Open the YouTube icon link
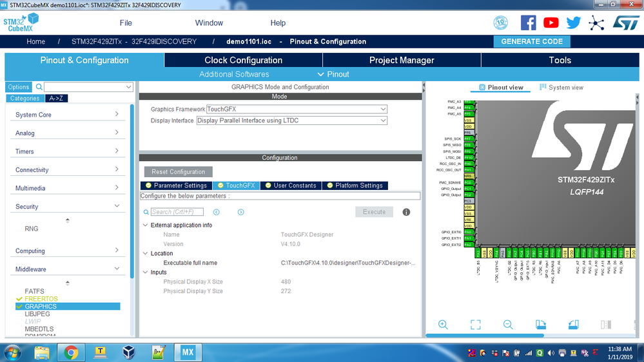644x362 pixels. (551, 23)
